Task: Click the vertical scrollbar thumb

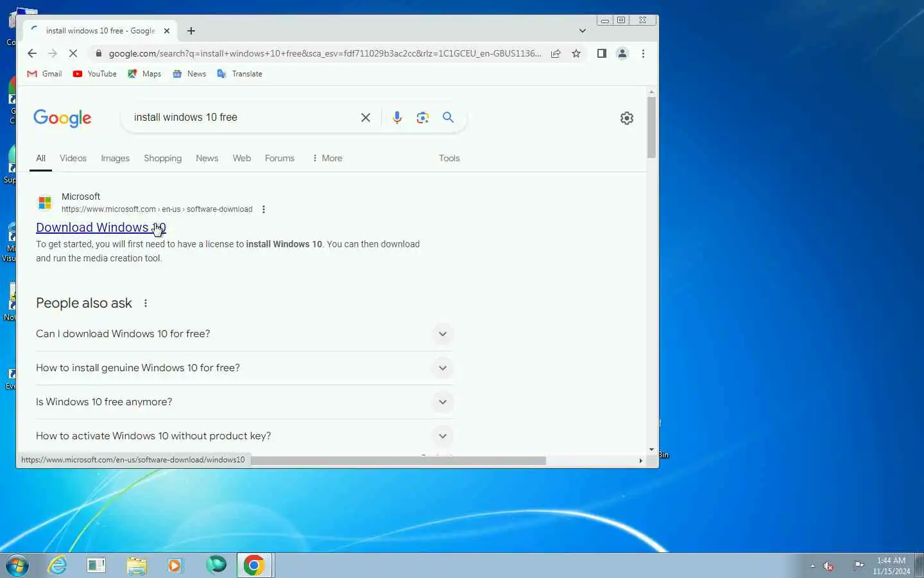Action: point(651,127)
